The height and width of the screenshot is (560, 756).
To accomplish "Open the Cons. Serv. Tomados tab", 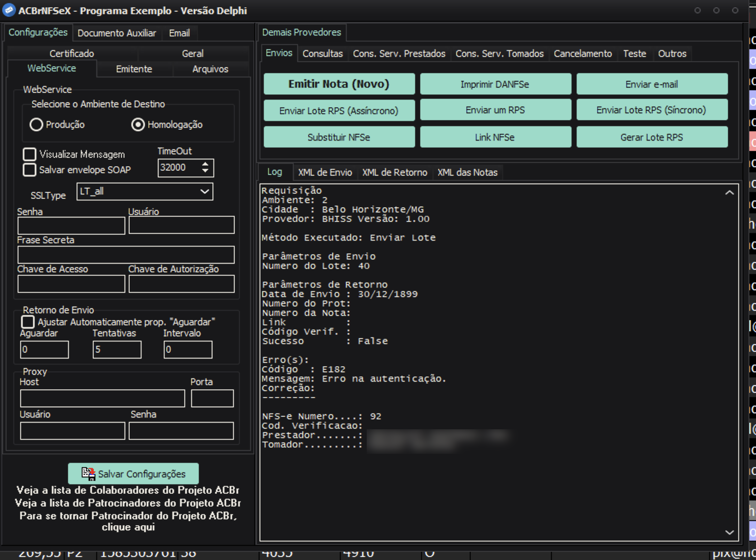I will pos(500,53).
